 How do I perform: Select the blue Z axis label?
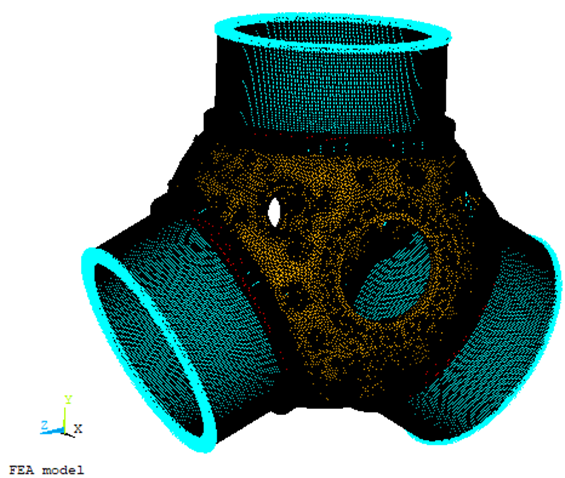(44, 425)
